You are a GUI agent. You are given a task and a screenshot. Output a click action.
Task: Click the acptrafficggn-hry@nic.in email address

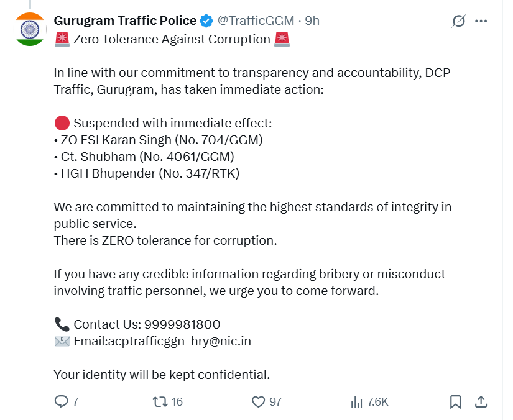pyautogui.click(x=180, y=341)
